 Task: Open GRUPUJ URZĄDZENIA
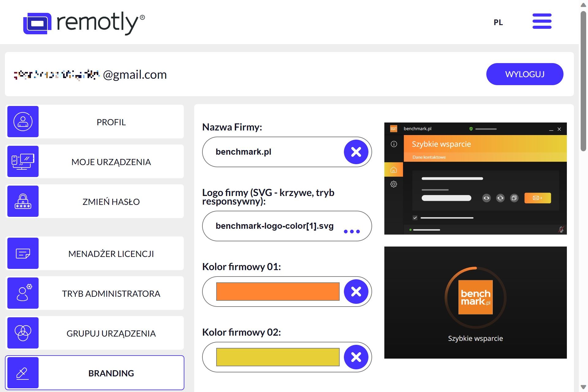click(95, 333)
